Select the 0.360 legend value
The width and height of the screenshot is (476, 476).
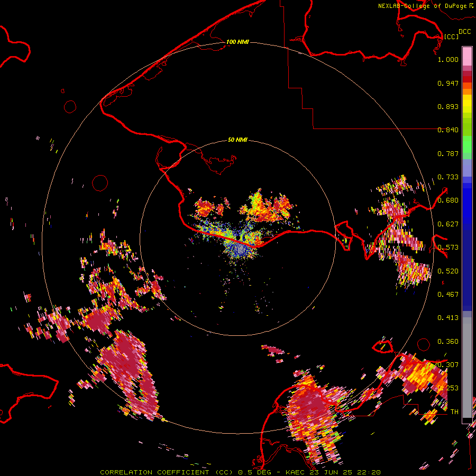448,342
